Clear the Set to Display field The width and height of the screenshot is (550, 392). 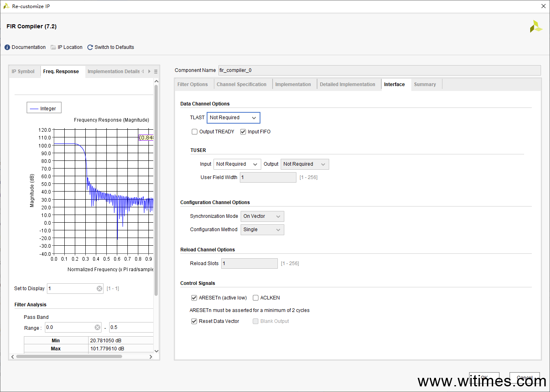[99, 289]
